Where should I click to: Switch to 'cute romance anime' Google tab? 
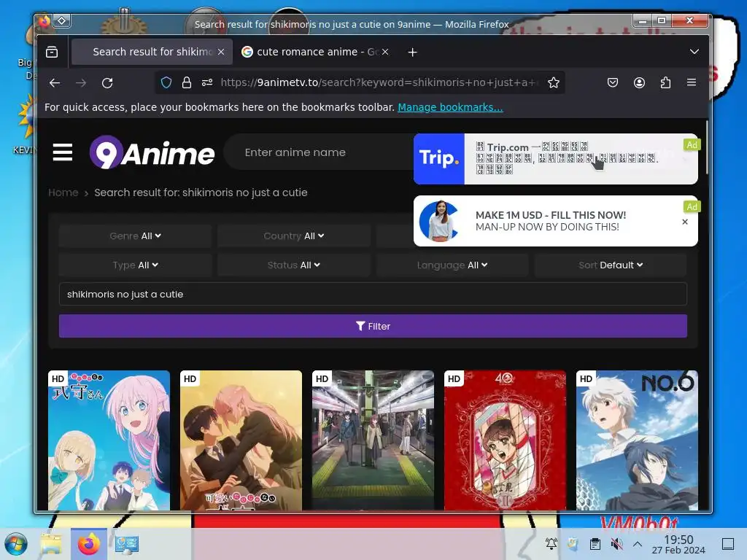click(x=314, y=52)
